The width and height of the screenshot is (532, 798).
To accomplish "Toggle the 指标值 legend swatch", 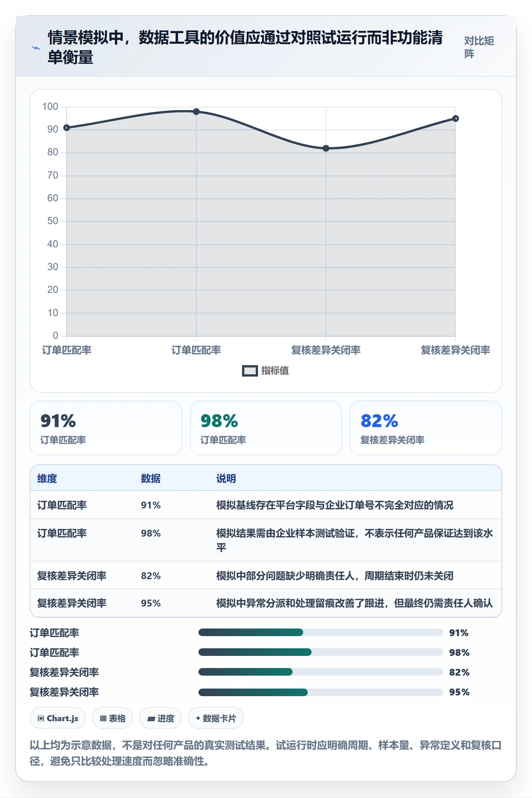I will 250,371.
